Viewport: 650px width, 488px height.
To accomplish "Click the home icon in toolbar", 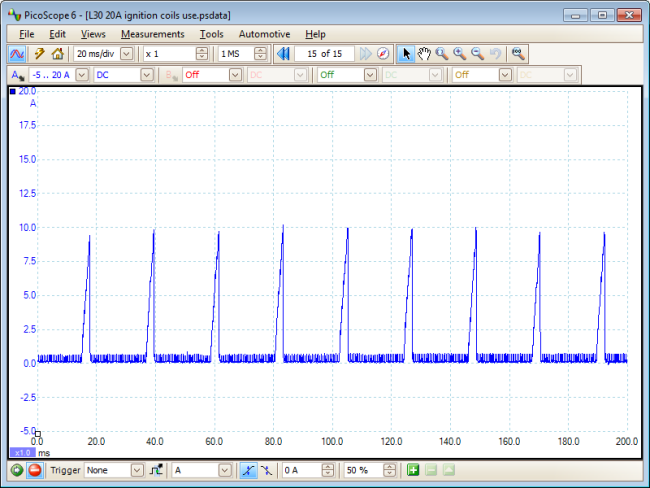I will point(58,54).
